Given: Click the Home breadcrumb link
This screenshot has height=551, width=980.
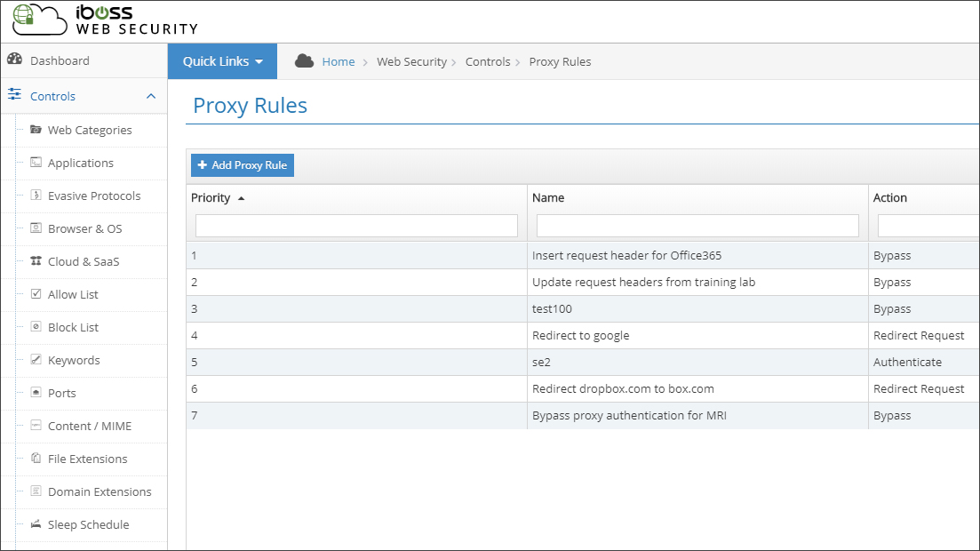Looking at the screenshot, I should coord(339,61).
